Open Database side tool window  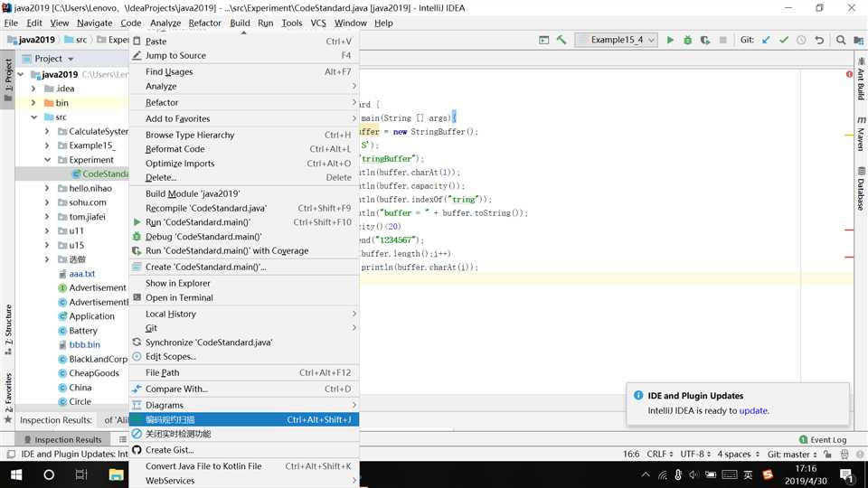pyautogui.click(x=861, y=189)
